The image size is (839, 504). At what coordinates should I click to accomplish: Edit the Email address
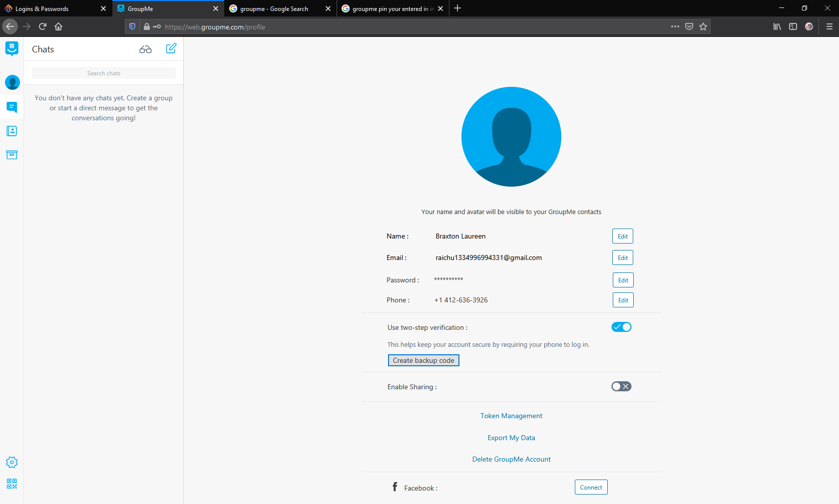(x=623, y=257)
